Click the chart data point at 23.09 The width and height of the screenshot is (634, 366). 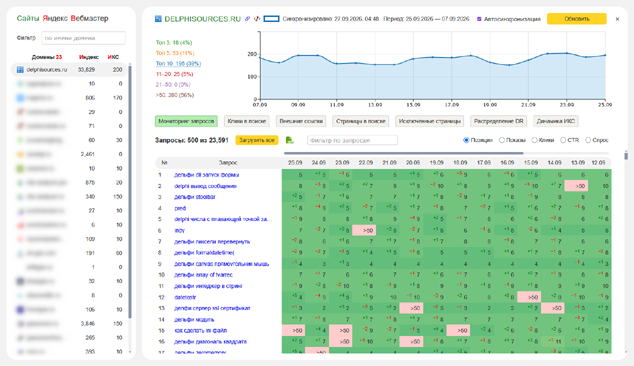pyautogui.click(x=567, y=53)
